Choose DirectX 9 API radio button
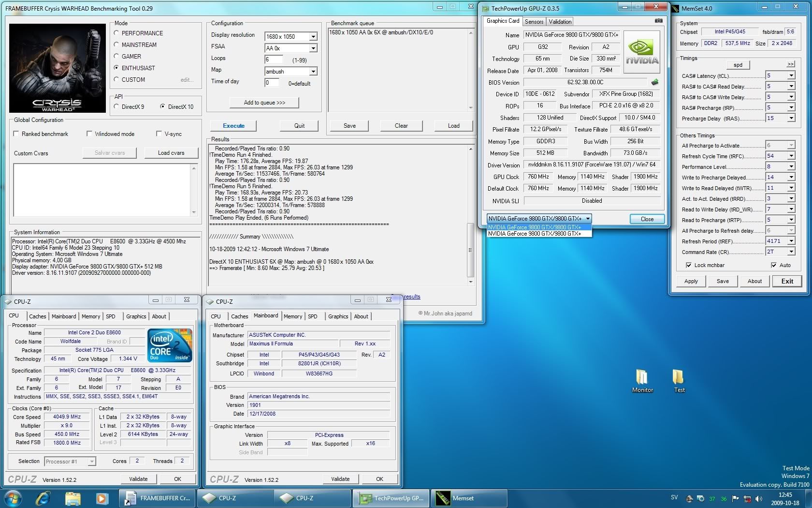The height and width of the screenshot is (508, 812). click(x=116, y=106)
